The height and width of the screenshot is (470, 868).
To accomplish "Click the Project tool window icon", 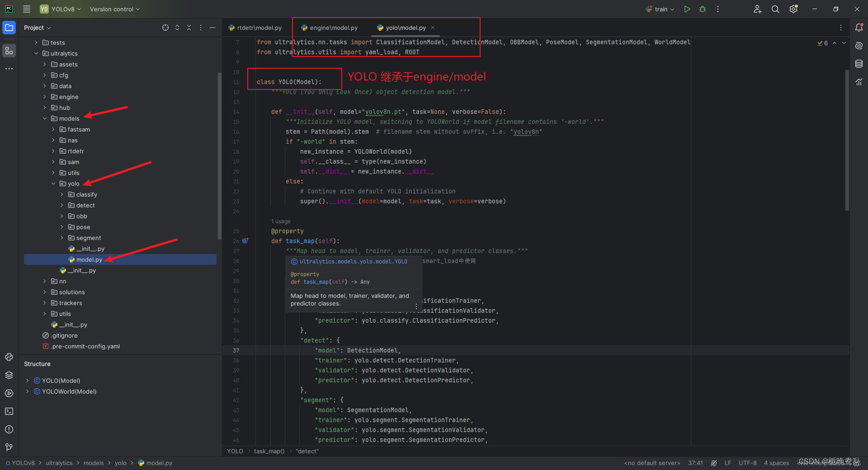I will [x=9, y=28].
